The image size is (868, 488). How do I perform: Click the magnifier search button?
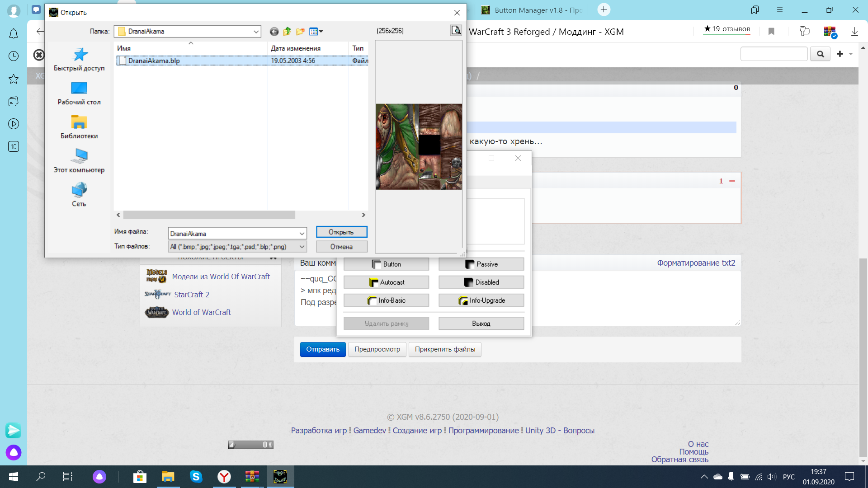click(820, 54)
